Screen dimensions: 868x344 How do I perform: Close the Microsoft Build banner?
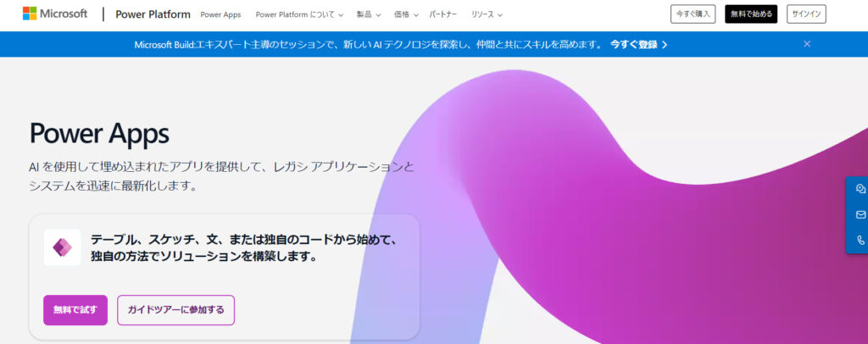807,44
